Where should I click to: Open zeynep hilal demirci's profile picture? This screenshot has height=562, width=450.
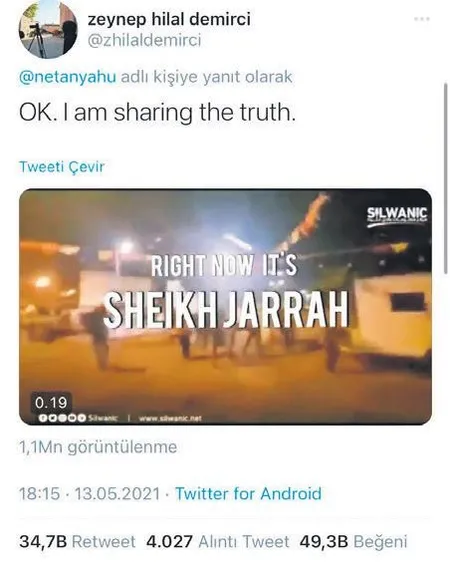click(x=48, y=30)
